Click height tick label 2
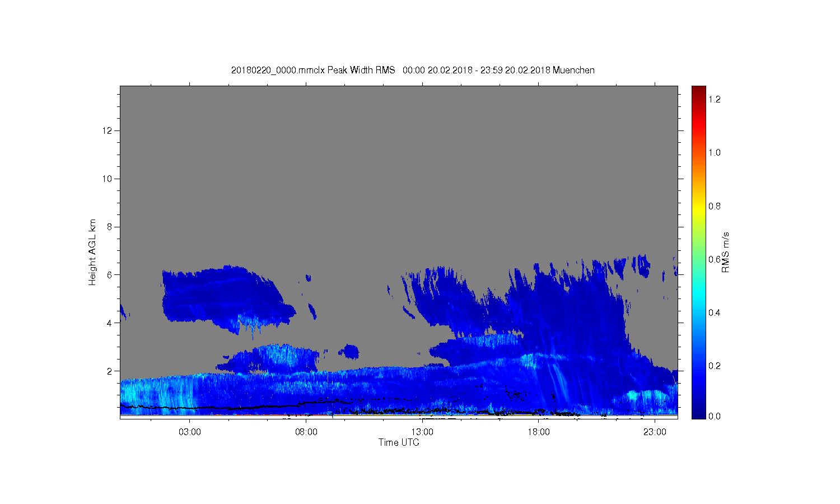Image resolution: width=840 pixels, height=504 pixels. click(110, 371)
